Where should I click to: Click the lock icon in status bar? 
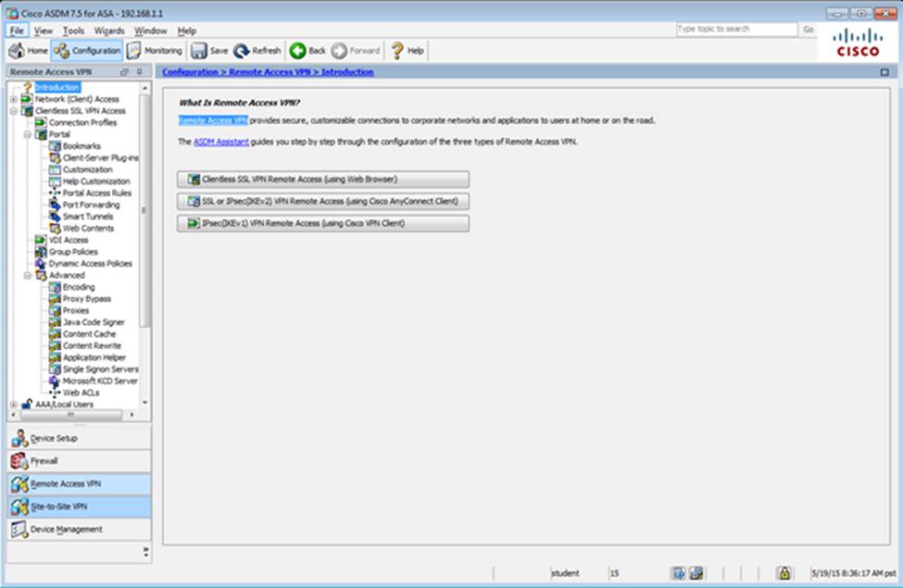[784, 573]
